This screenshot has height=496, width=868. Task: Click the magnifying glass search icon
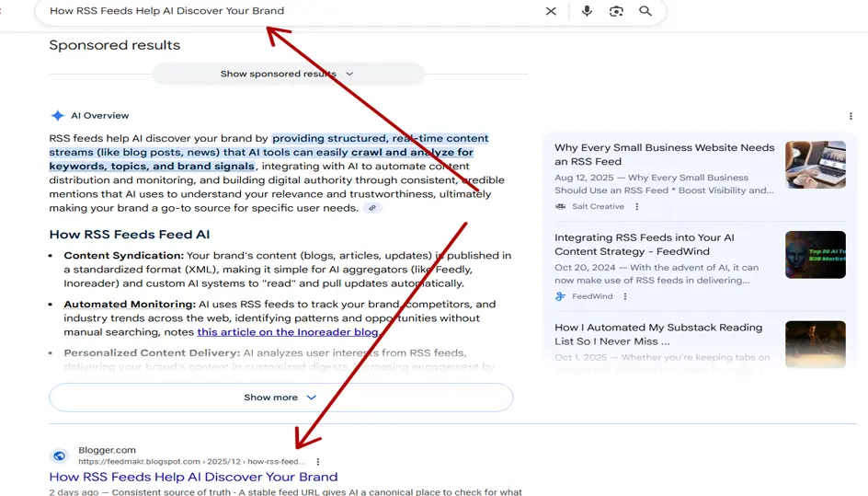tap(645, 11)
